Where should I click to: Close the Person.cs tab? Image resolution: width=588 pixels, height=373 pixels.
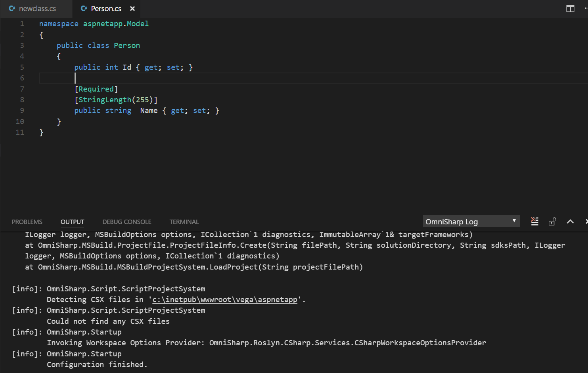click(x=132, y=8)
